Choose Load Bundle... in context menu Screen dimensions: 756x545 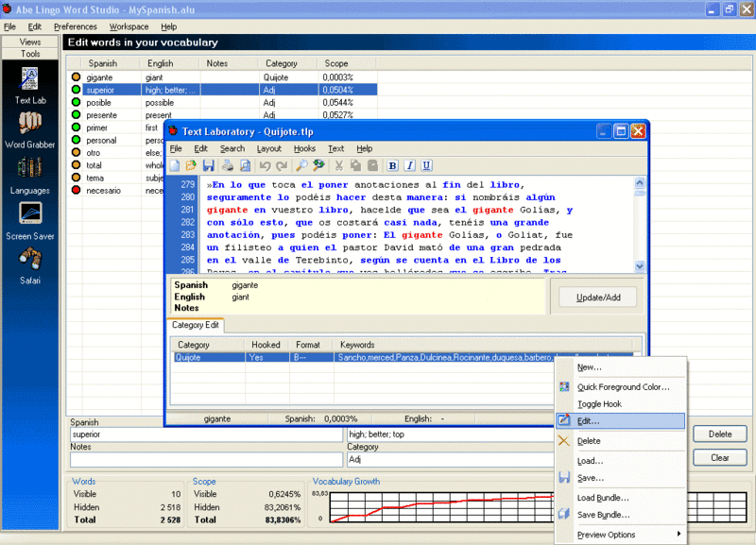click(x=621, y=498)
